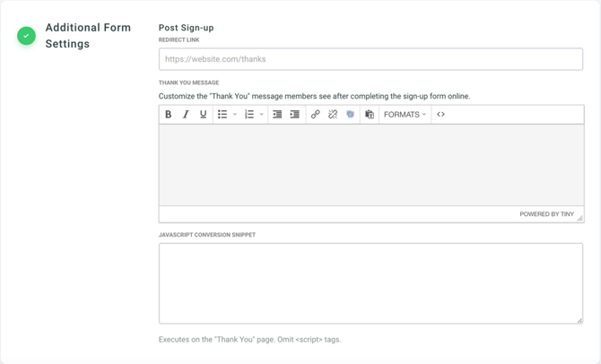
Task: Click the blue shield toolbar icon
Action: tap(351, 115)
